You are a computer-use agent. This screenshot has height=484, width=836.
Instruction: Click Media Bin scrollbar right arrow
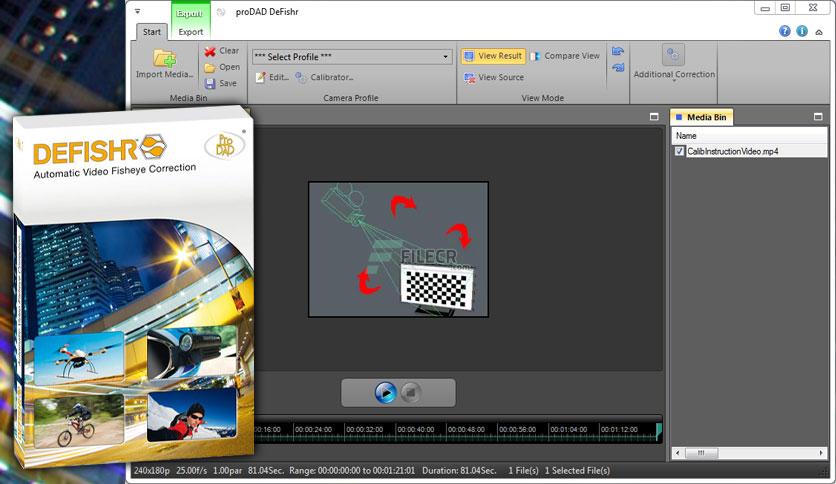pyautogui.click(x=821, y=453)
